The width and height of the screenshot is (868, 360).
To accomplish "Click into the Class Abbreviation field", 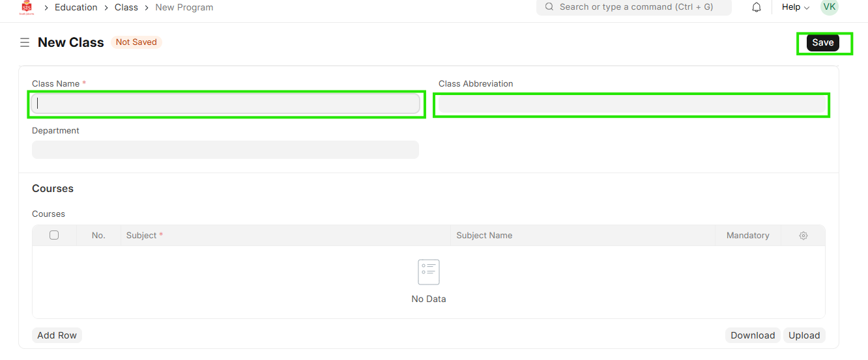I will (x=631, y=104).
